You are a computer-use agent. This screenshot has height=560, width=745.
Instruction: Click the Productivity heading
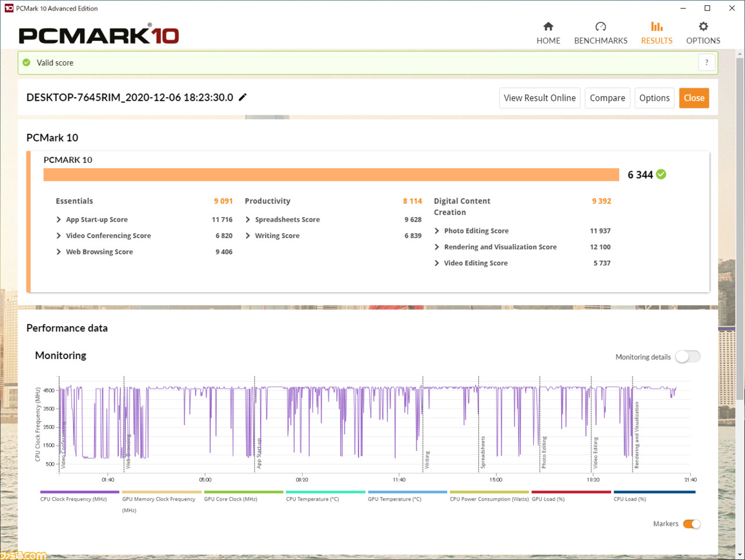[x=267, y=201]
